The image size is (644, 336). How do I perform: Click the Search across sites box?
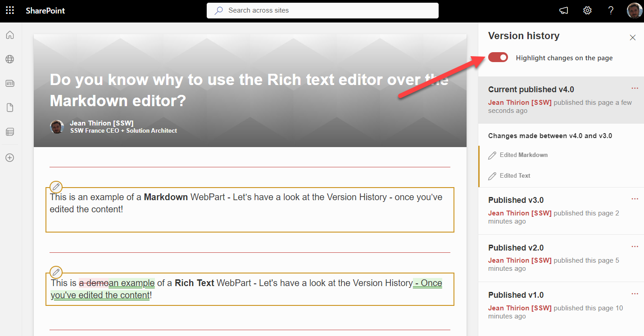point(322,10)
